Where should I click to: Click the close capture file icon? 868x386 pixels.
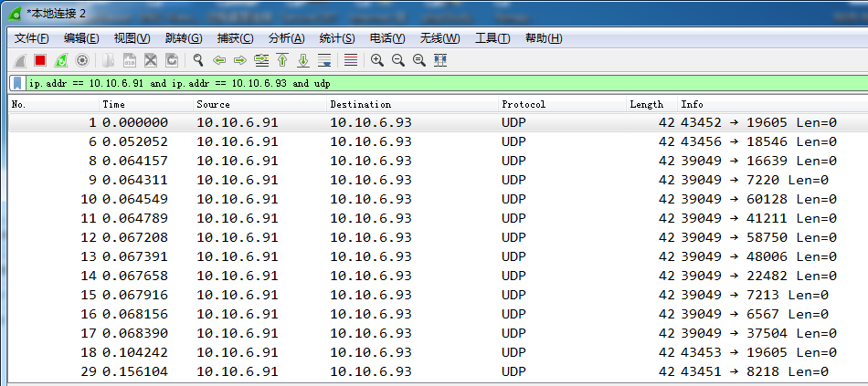(x=151, y=60)
